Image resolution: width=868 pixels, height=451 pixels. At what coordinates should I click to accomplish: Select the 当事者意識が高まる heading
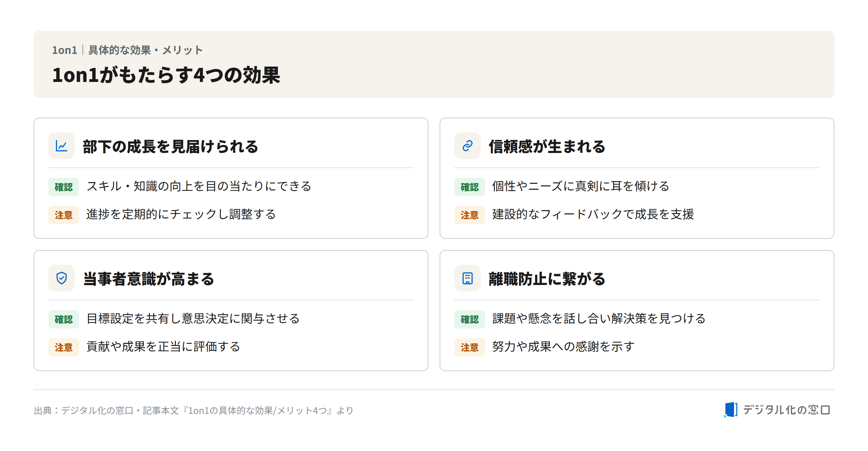tap(149, 279)
